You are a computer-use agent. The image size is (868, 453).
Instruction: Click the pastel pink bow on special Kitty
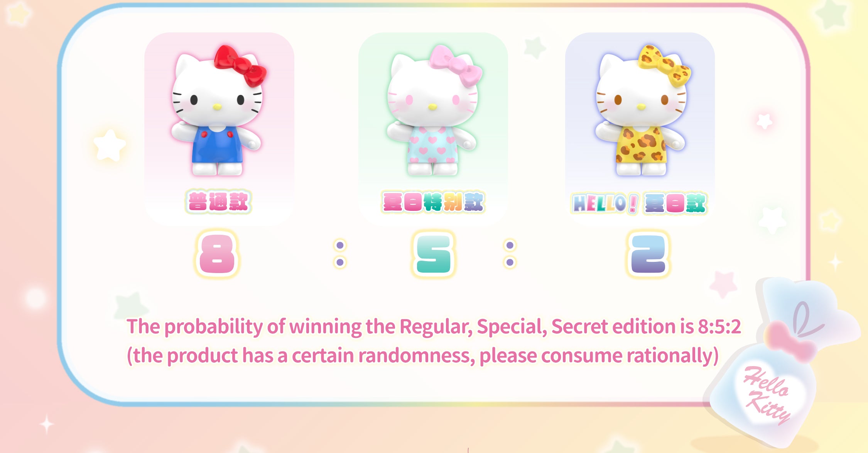pos(456,66)
